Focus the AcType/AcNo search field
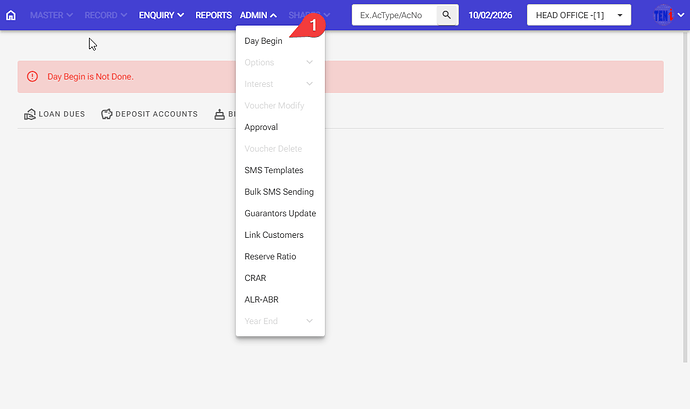Viewport: 690px width, 409px height. coord(394,16)
